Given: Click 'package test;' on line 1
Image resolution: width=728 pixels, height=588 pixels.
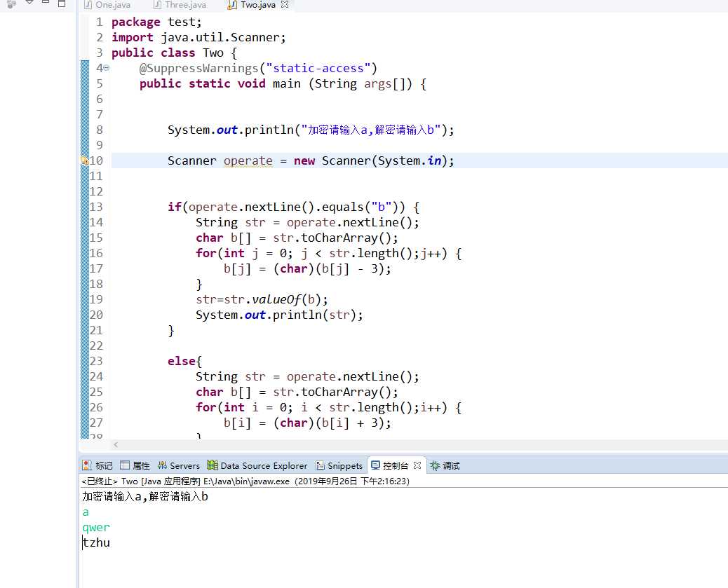Looking at the screenshot, I should click(156, 22).
